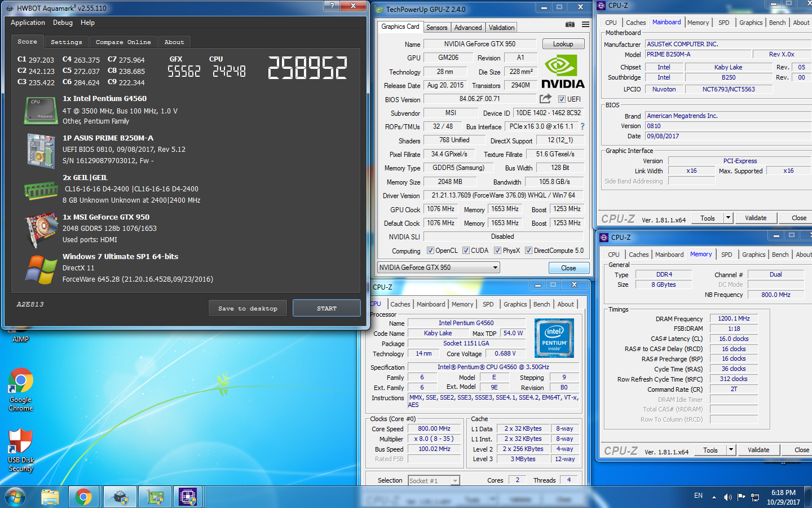Toggle the PhysX checkbox

pos(497,251)
